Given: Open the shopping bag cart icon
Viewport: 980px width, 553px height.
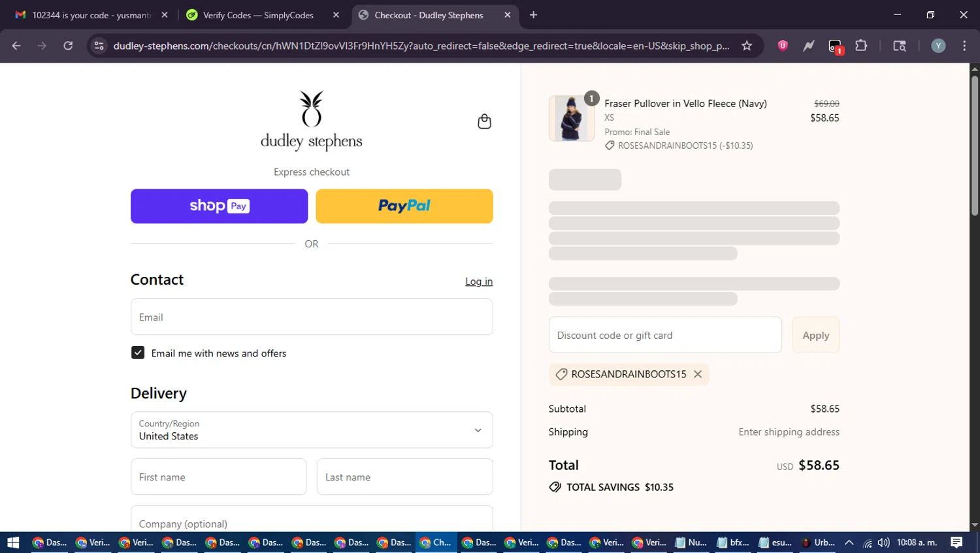Looking at the screenshot, I should (484, 121).
